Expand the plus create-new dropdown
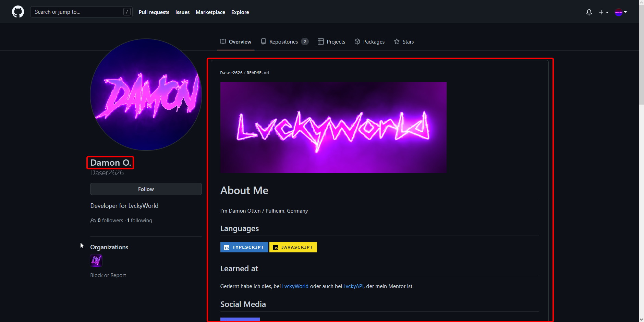The height and width of the screenshot is (322, 644). (604, 12)
